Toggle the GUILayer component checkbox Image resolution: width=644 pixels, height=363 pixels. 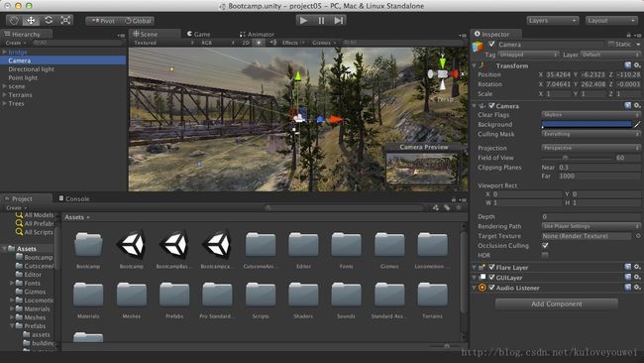491,278
